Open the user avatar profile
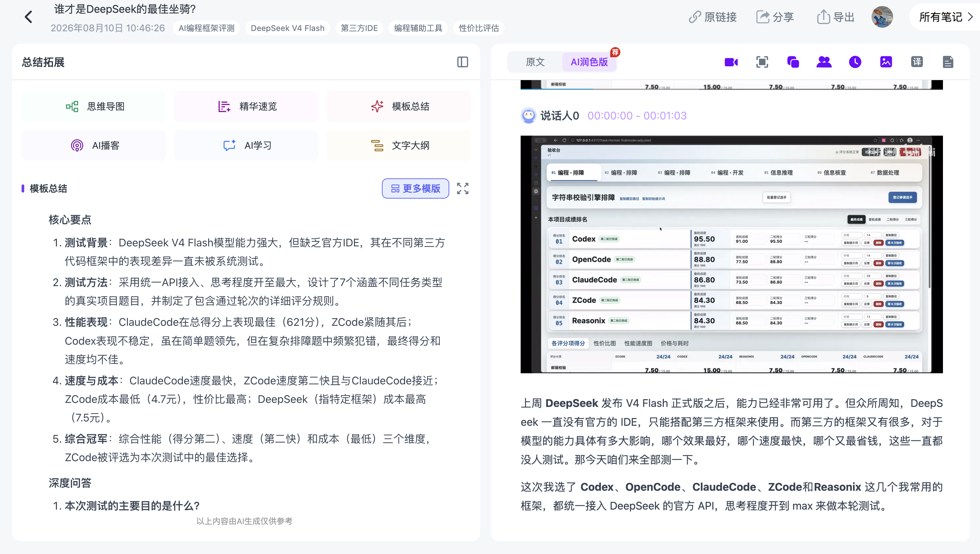980x554 pixels. pos(882,17)
